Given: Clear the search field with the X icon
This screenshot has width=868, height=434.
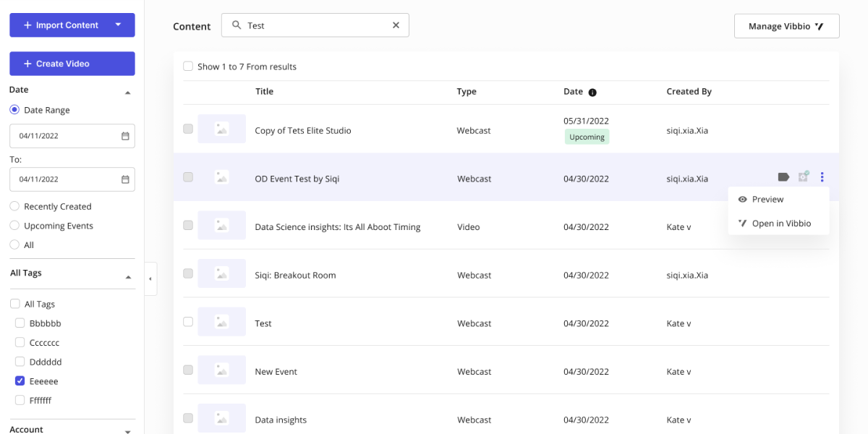Looking at the screenshot, I should [x=396, y=25].
